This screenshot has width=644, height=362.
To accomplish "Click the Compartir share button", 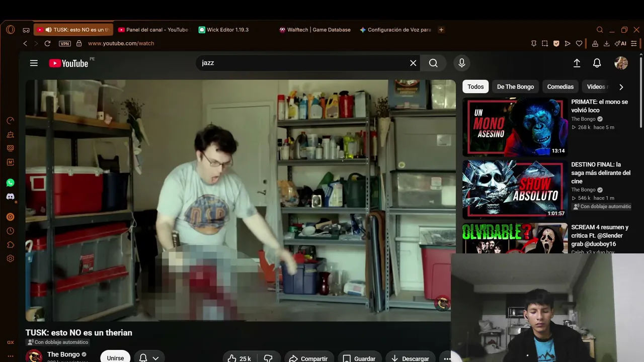I will pyautogui.click(x=308, y=358).
